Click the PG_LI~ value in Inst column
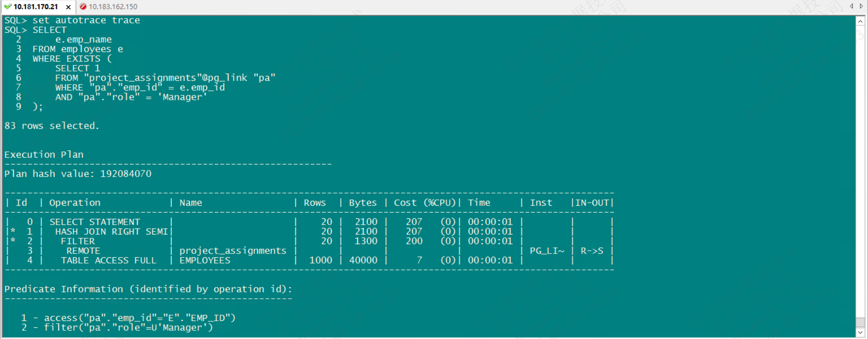 pos(547,251)
